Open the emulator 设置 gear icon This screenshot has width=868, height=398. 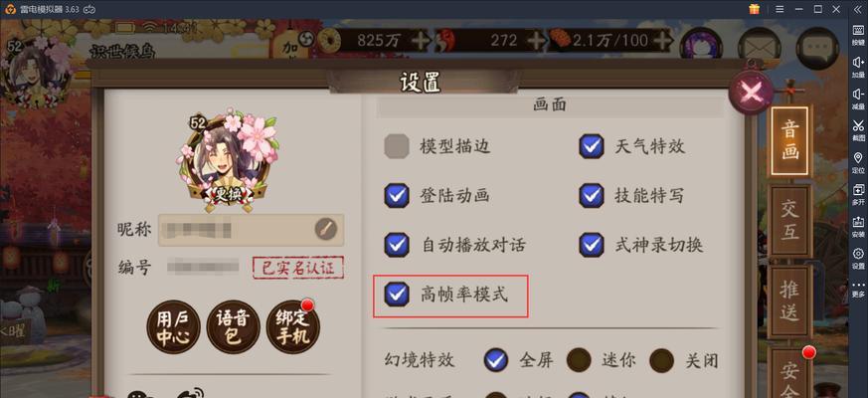click(x=858, y=257)
